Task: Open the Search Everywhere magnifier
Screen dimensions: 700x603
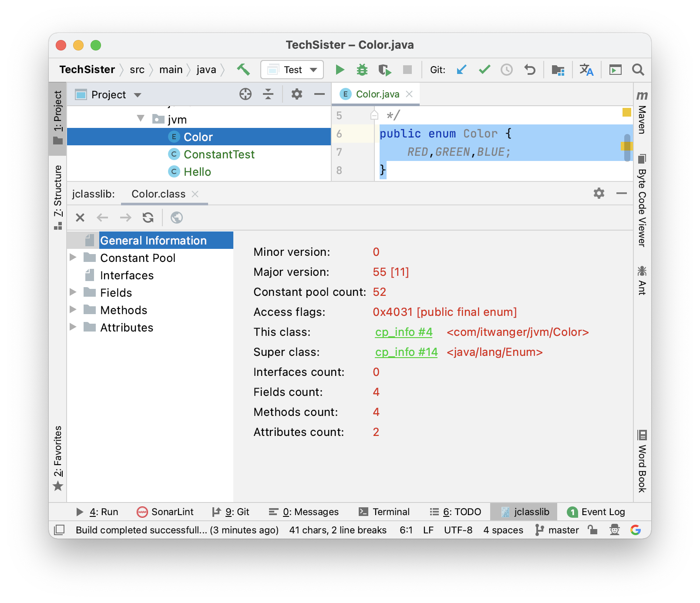Action: [638, 70]
